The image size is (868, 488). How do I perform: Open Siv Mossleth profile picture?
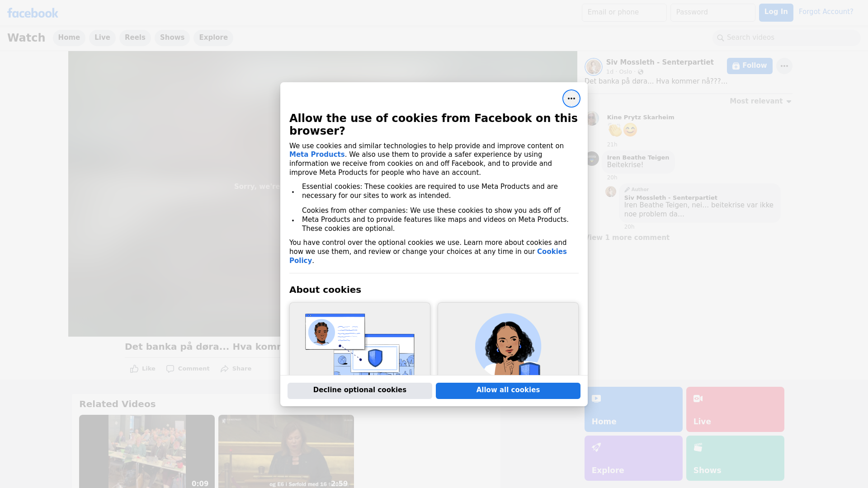[593, 66]
